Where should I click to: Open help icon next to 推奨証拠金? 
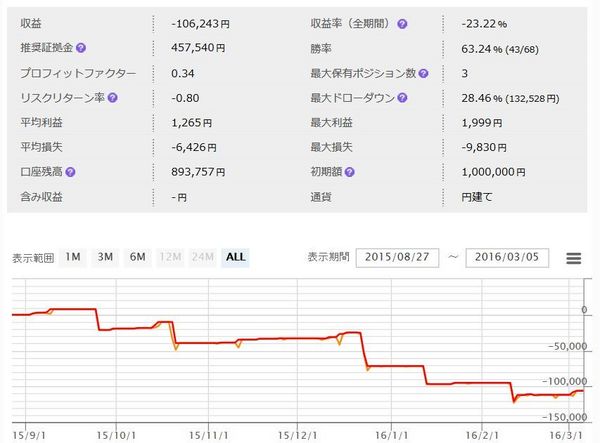pyautogui.click(x=81, y=48)
